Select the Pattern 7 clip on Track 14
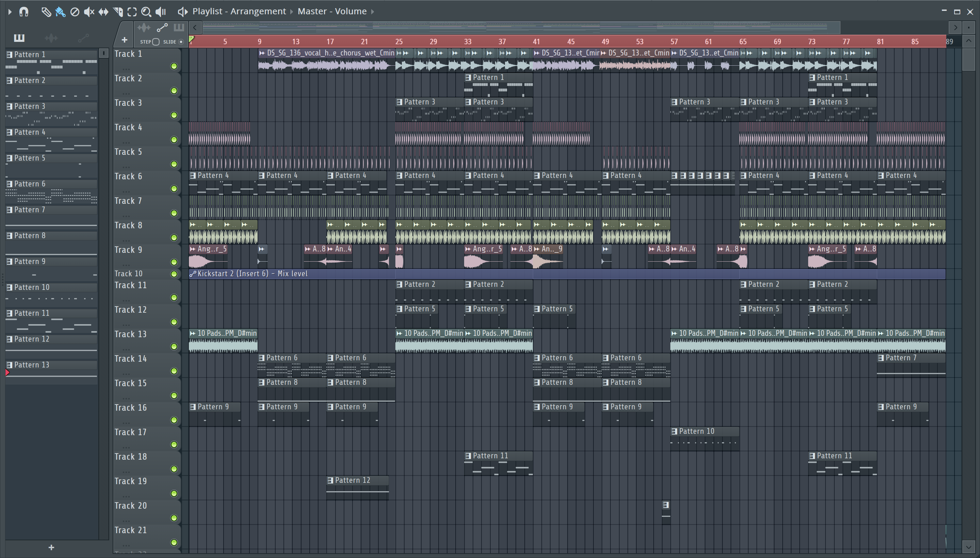 tap(911, 366)
